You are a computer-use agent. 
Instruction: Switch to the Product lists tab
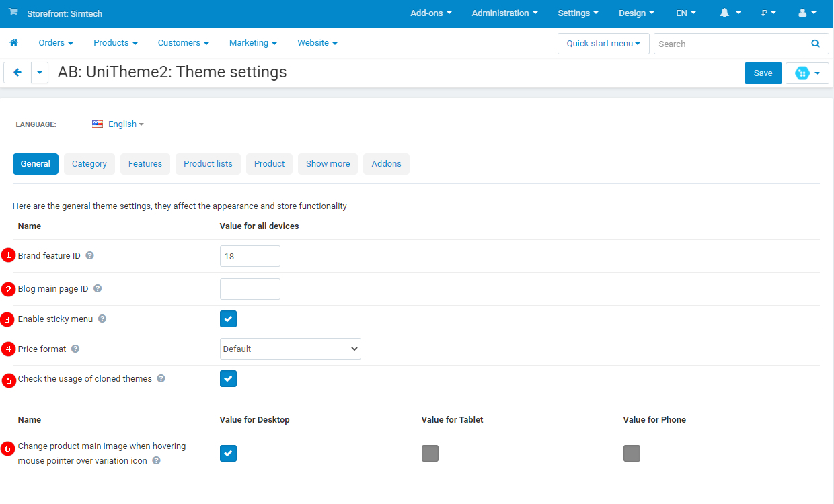click(208, 164)
